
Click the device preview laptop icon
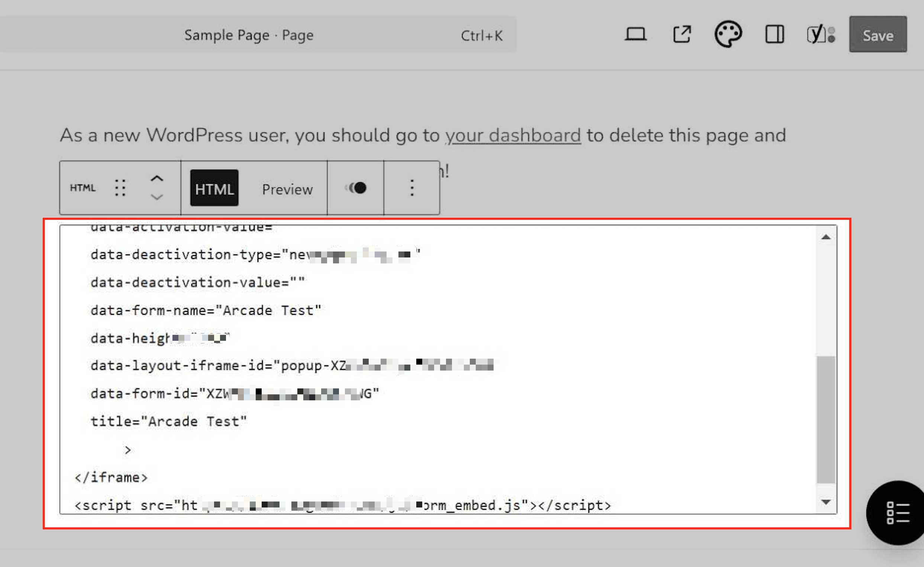point(635,35)
